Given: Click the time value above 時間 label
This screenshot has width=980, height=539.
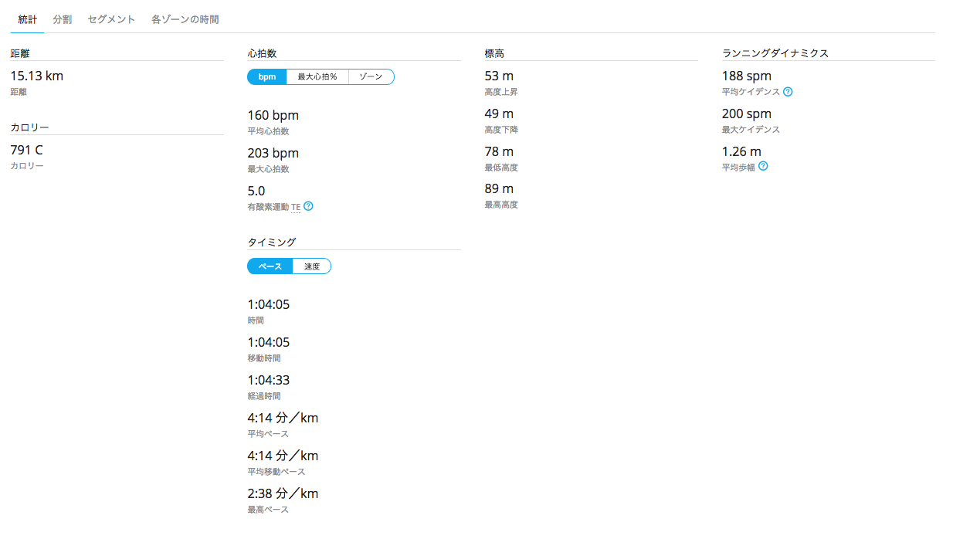Looking at the screenshot, I should click(269, 304).
